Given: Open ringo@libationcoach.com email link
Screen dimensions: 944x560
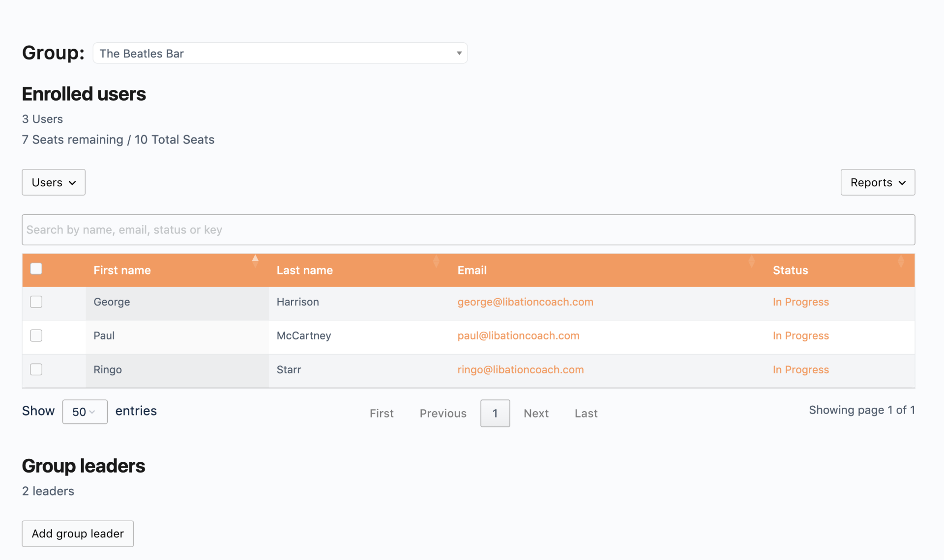Looking at the screenshot, I should coord(521,370).
